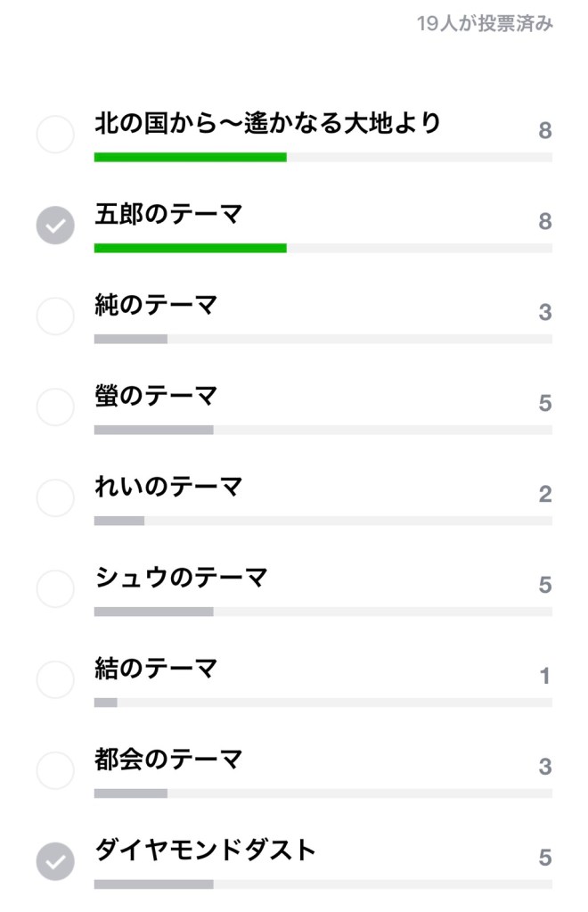Tap vote count 8 beside 五郎のテーマ

pos(544,222)
